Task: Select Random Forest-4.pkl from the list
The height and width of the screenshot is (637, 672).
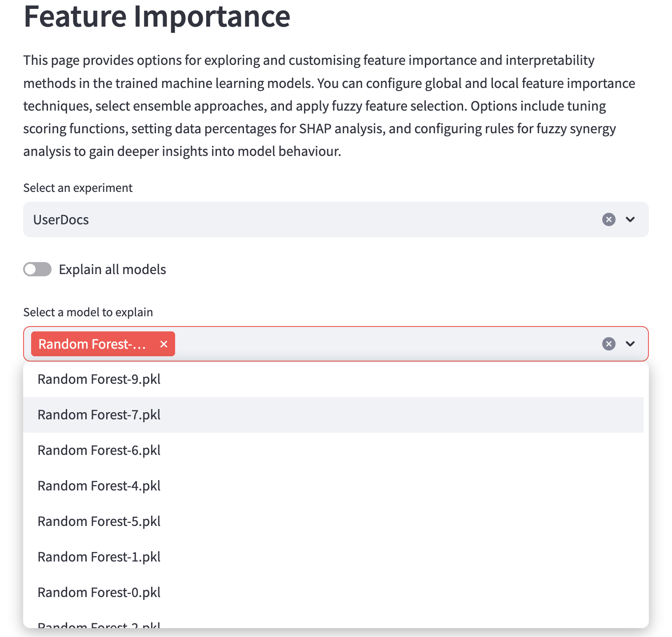Action: click(99, 486)
